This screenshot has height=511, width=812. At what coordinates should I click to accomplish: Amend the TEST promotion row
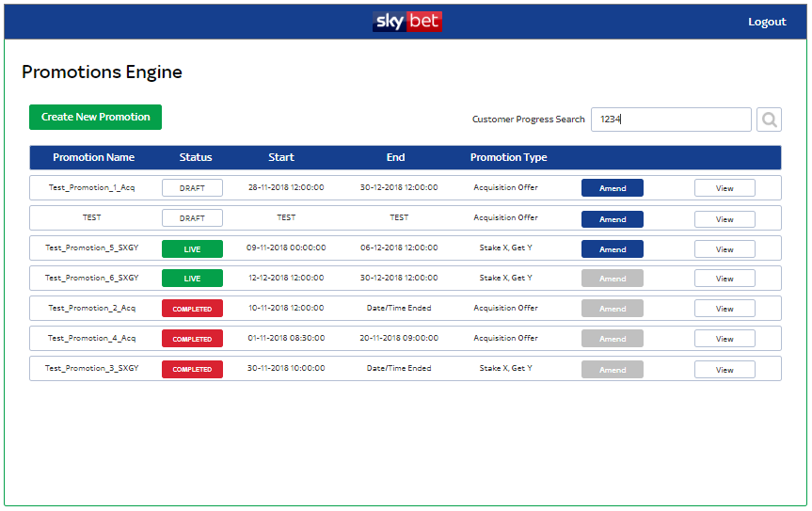613,219
